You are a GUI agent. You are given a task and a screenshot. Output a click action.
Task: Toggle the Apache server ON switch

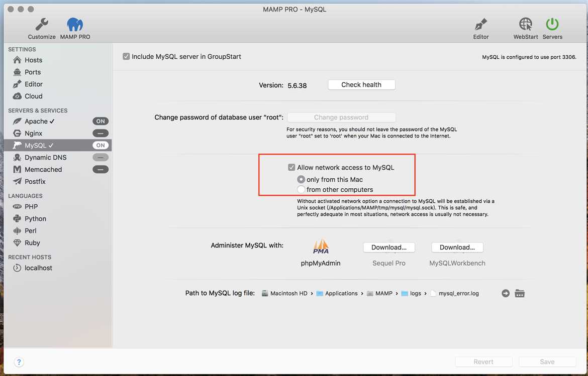coord(101,121)
